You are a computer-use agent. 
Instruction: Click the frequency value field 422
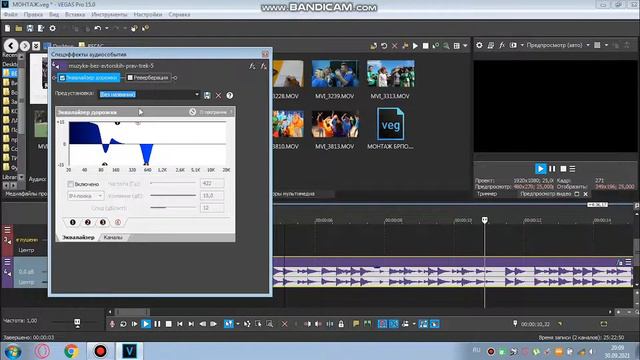click(212, 183)
